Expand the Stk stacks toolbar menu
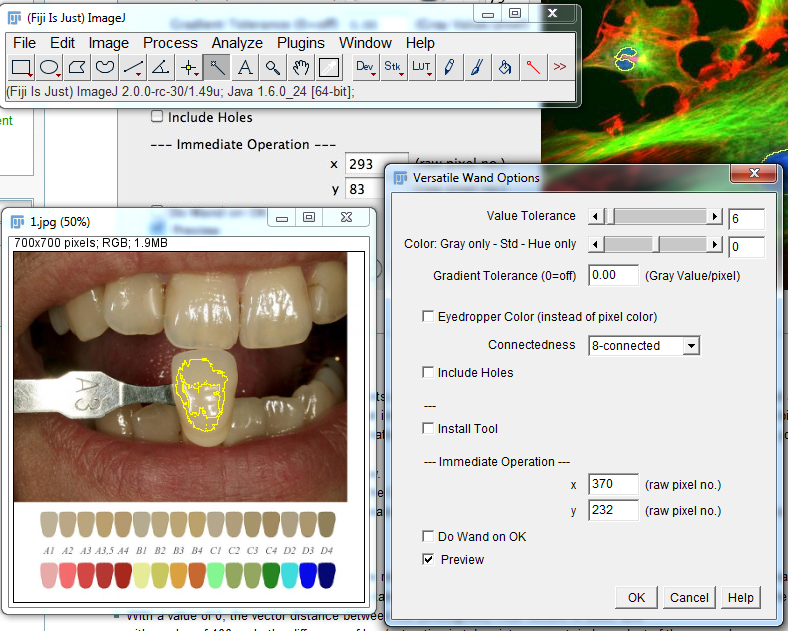Image resolution: width=788 pixels, height=631 pixels. click(393, 67)
